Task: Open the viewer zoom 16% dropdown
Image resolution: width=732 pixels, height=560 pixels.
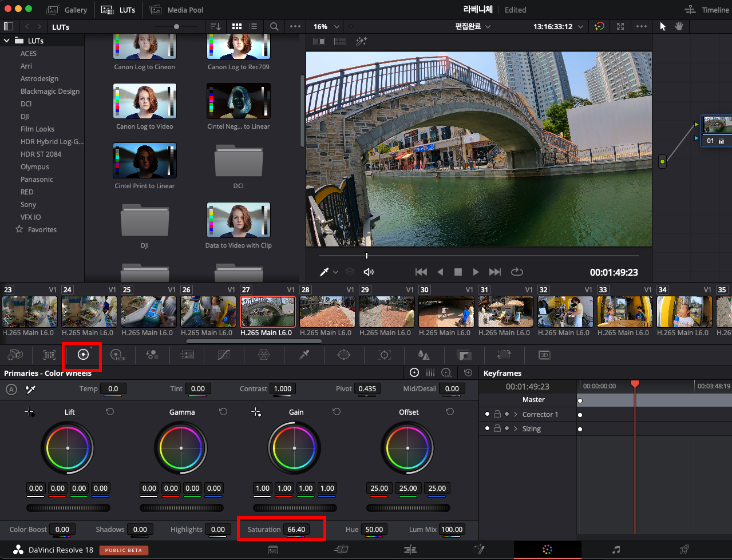Action: point(326,26)
